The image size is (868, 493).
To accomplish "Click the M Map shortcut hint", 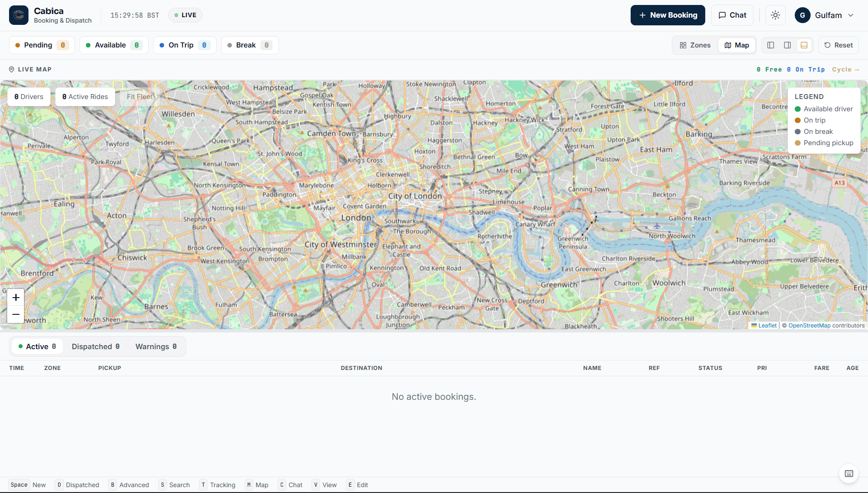I will [x=257, y=485].
